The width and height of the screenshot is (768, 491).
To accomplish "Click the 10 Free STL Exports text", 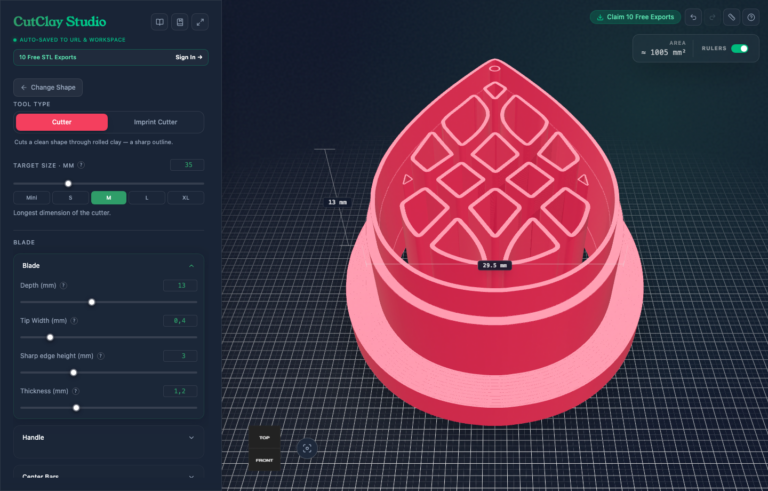I will pyautogui.click(x=48, y=57).
